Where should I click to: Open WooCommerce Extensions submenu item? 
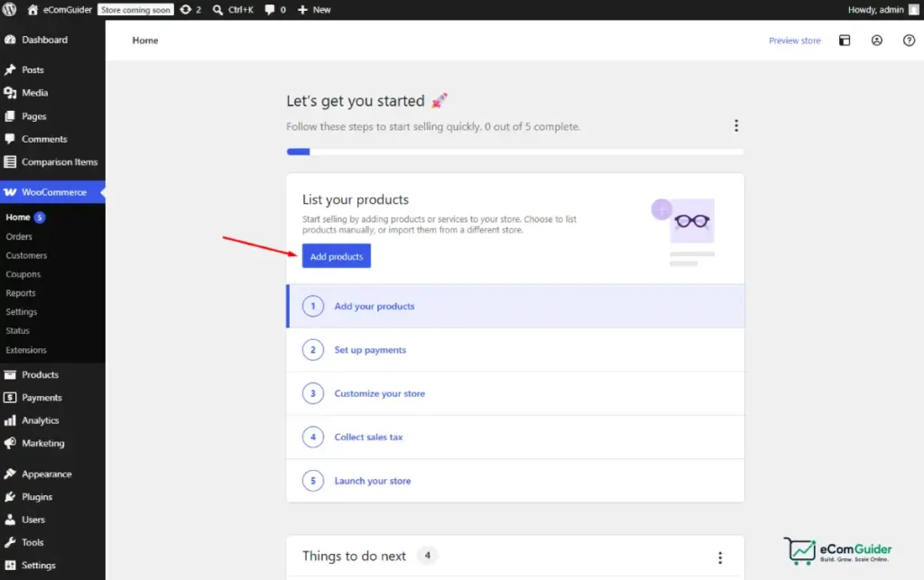point(26,350)
